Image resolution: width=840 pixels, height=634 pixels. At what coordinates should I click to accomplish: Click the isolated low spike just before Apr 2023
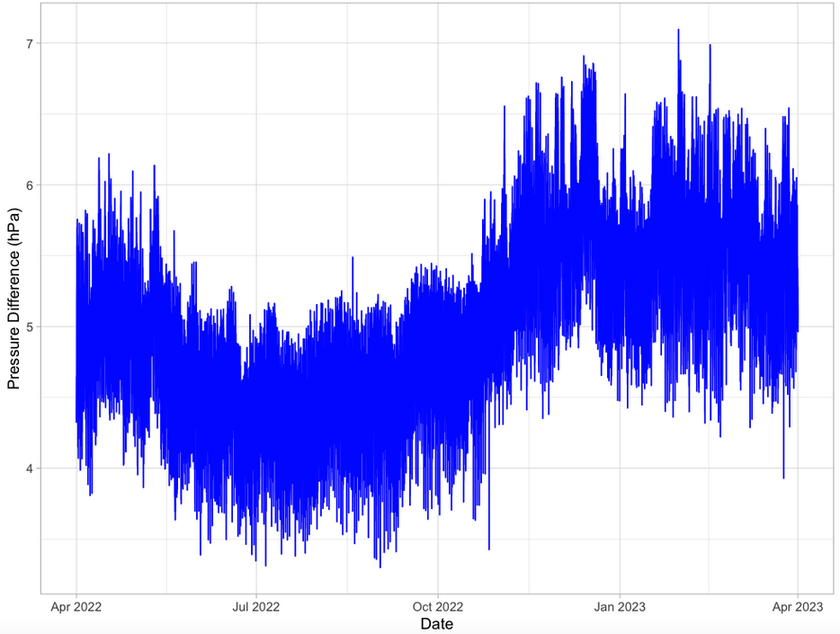pyautogui.click(x=783, y=477)
